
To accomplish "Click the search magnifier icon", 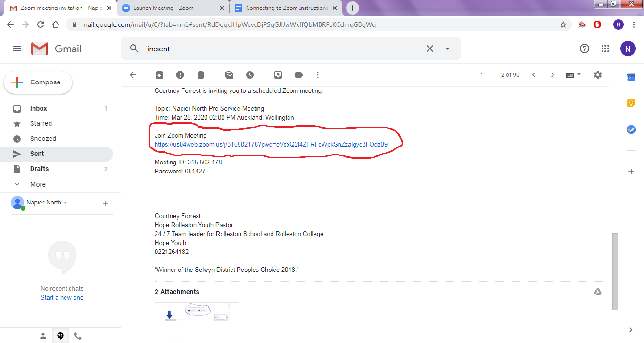I will pos(134,49).
